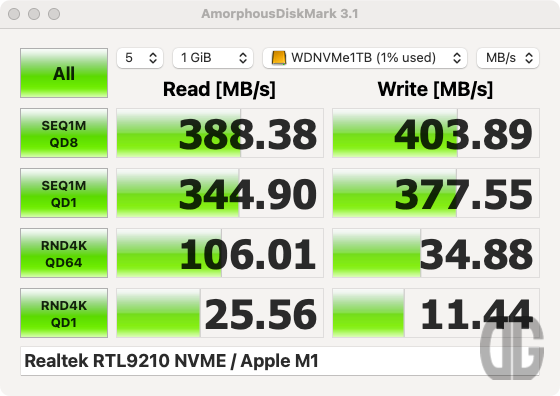The width and height of the screenshot is (560, 396).
Task: Run the RND4K QD1 benchmark
Action: click(64, 313)
